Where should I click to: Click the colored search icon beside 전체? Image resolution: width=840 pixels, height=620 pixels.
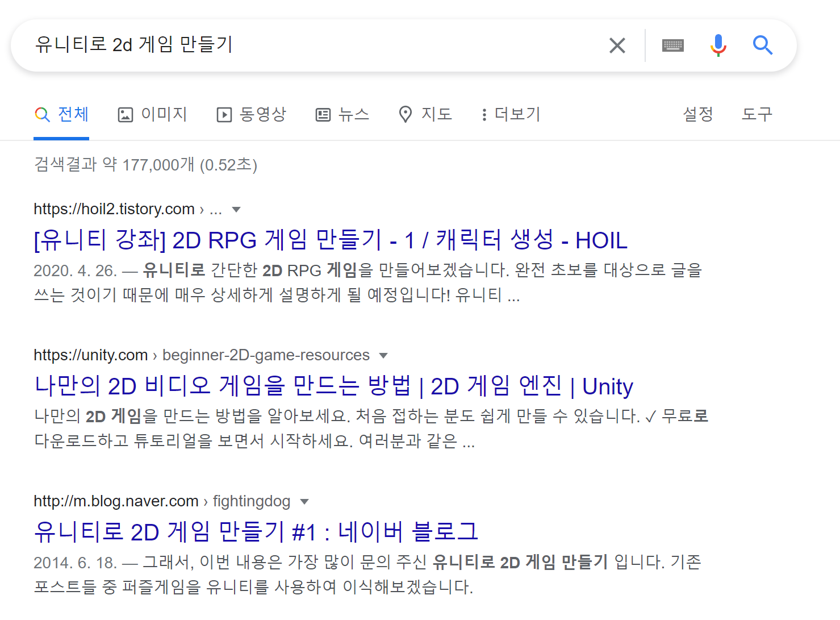click(42, 115)
